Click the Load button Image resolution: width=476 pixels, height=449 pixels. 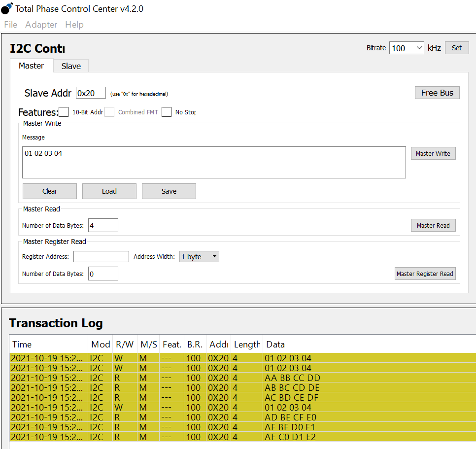click(x=109, y=191)
